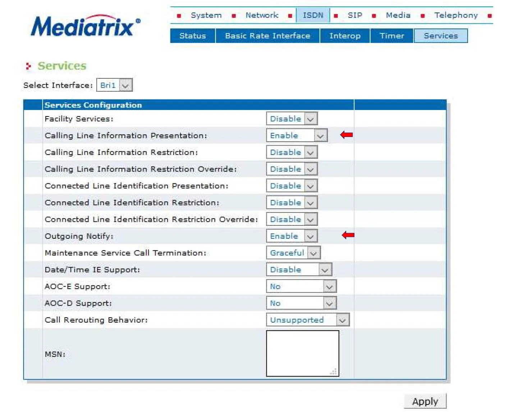Switch to Basic Rate Interface tab

[267, 36]
